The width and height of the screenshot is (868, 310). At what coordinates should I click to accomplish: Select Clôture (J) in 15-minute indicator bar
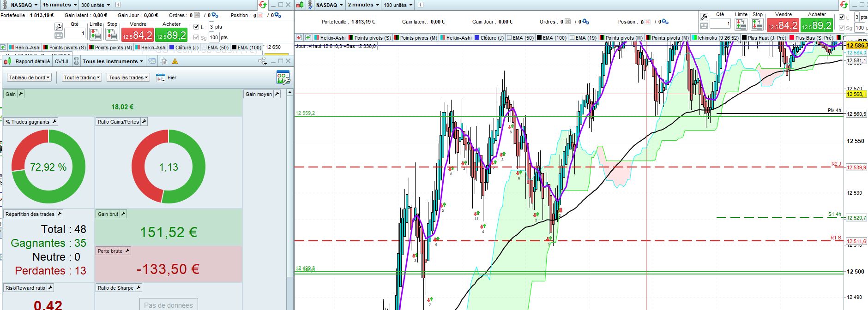pyautogui.click(x=184, y=47)
